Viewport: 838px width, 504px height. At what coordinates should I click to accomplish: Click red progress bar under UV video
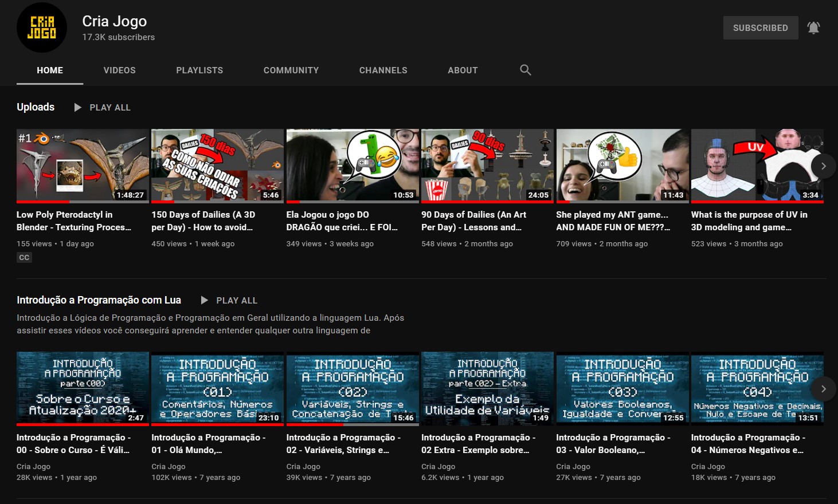[757, 202]
